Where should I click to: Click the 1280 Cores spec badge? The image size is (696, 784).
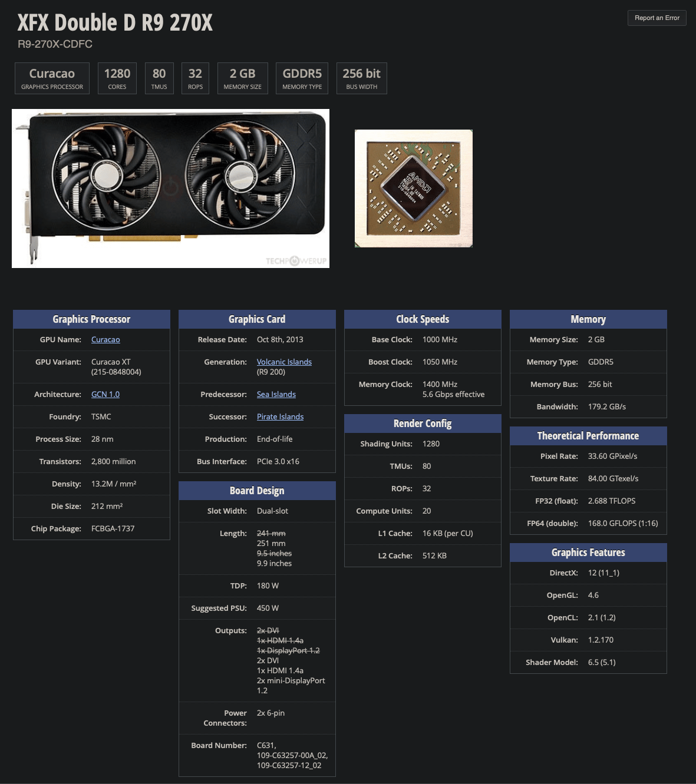coord(117,78)
